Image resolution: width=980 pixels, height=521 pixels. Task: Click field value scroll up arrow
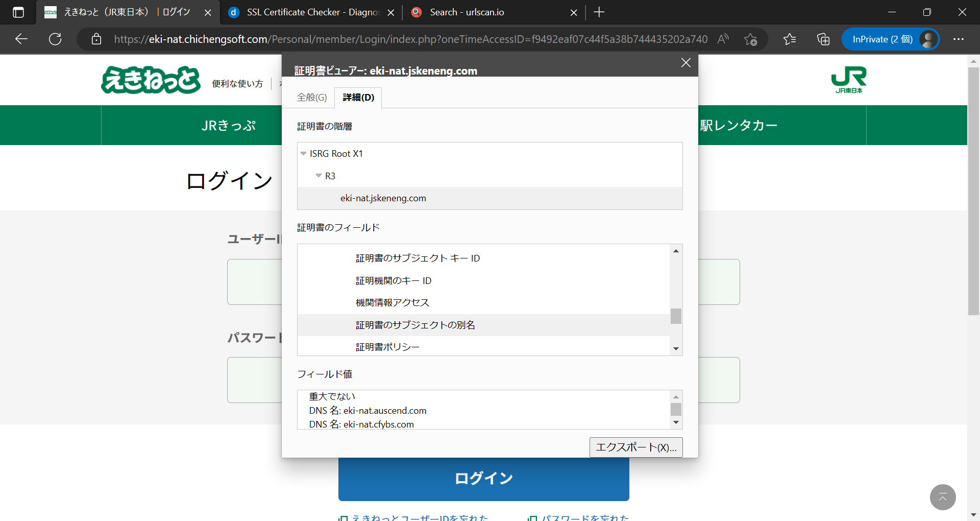(x=676, y=397)
